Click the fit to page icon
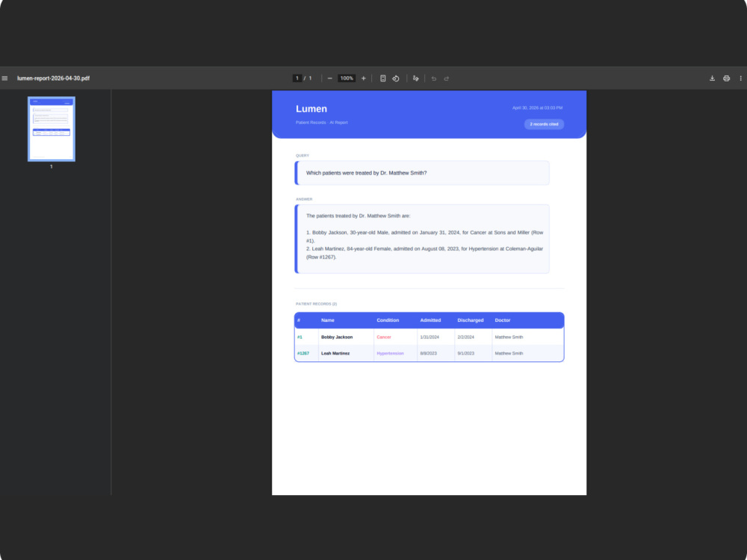The width and height of the screenshot is (747, 560). point(382,78)
